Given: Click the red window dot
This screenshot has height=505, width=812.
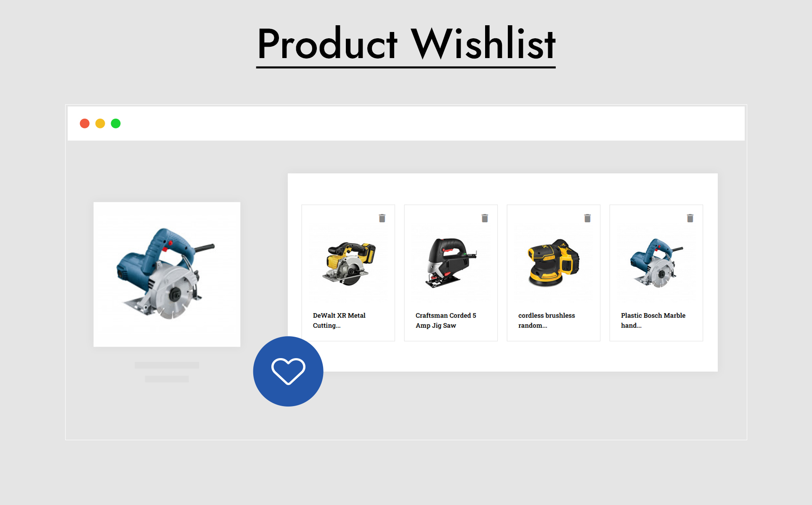Looking at the screenshot, I should click(85, 123).
